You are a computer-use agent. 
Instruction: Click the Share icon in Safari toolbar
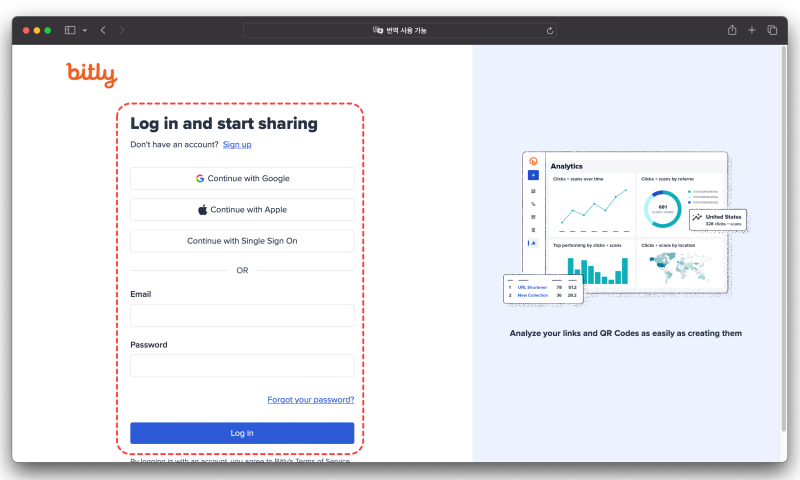click(x=732, y=30)
